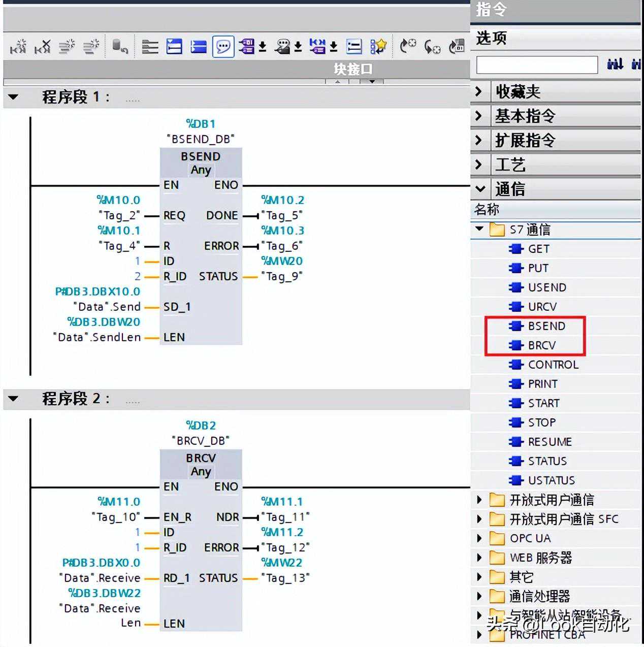Screen dimensions: 644x647
Task: Click the Insert network toolbar icon
Action: pos(18,47)
